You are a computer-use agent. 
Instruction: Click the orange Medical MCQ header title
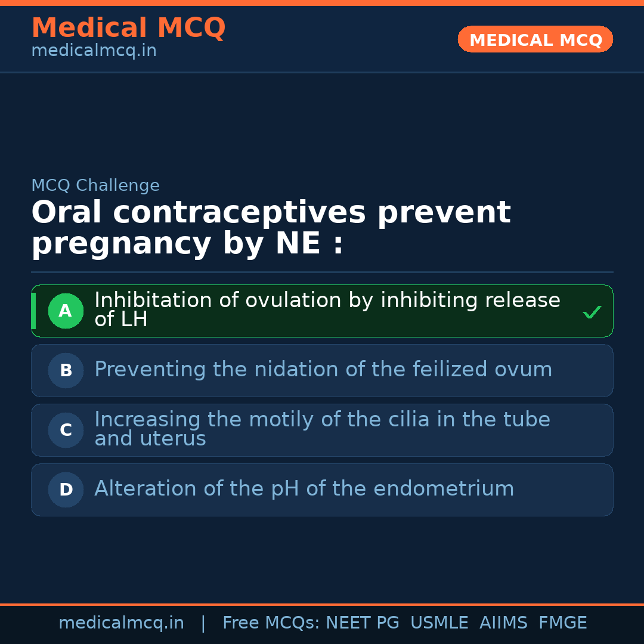point(128,28)
